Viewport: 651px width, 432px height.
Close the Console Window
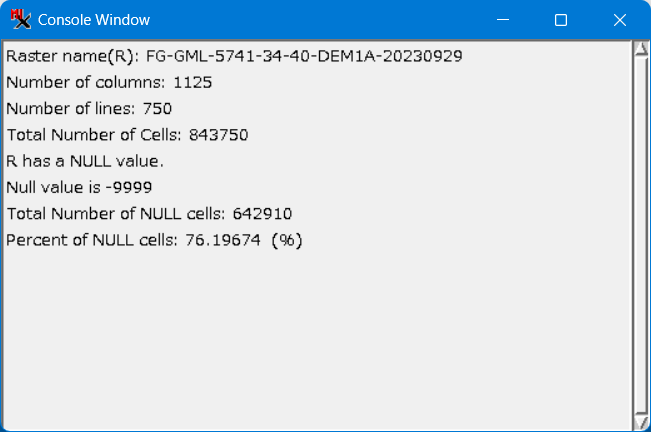619,20
